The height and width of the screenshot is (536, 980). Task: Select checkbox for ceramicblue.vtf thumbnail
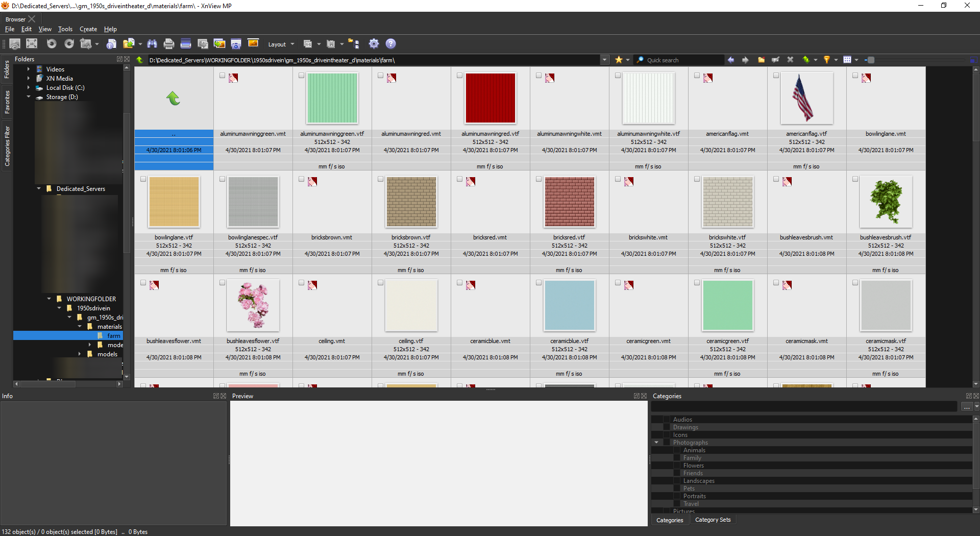click(538, 283)
